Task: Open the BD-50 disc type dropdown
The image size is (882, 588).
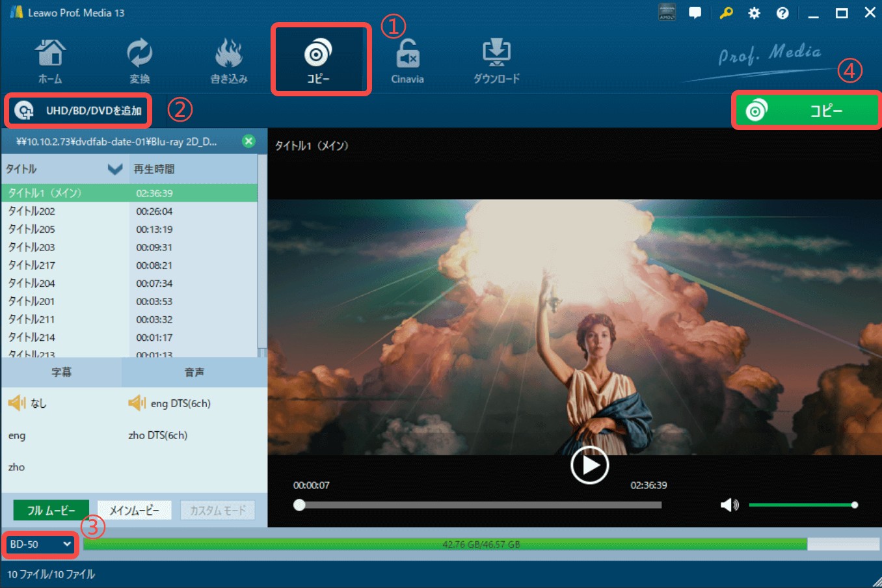Action: point(40,544)
